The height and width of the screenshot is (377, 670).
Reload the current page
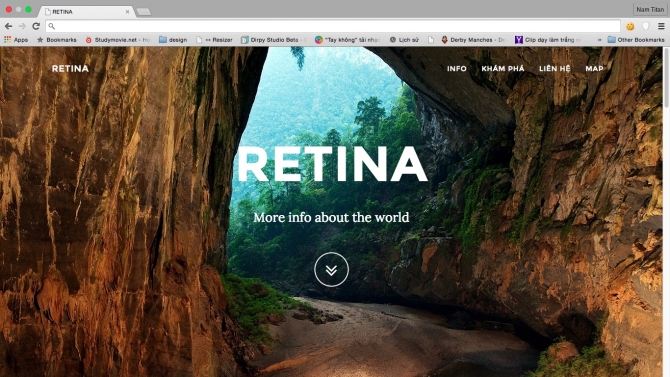pyautogui.click(x=36, y=26)
